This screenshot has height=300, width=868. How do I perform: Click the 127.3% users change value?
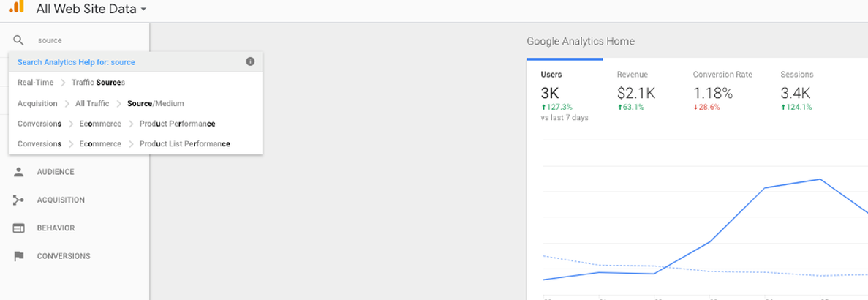[x=556, y=108]
